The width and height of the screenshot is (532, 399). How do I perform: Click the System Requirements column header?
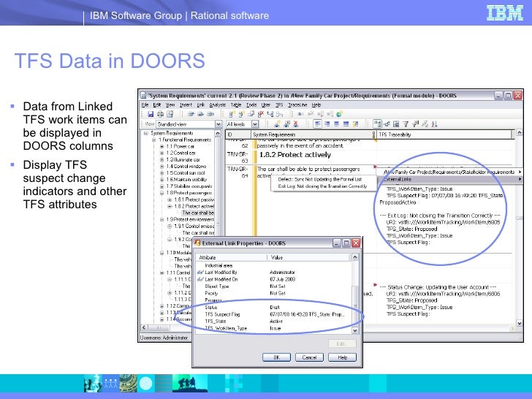click(312, 134)
